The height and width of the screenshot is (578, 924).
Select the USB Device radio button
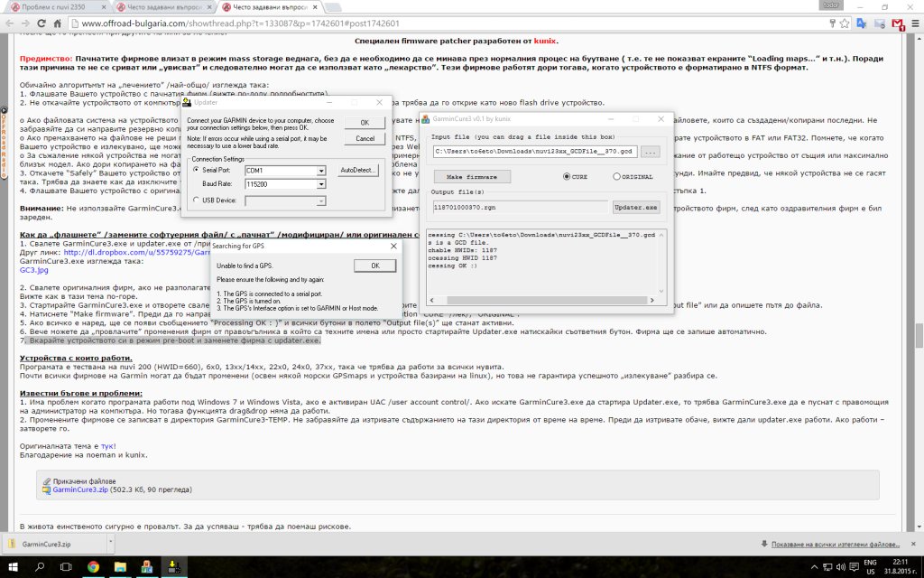196,200
